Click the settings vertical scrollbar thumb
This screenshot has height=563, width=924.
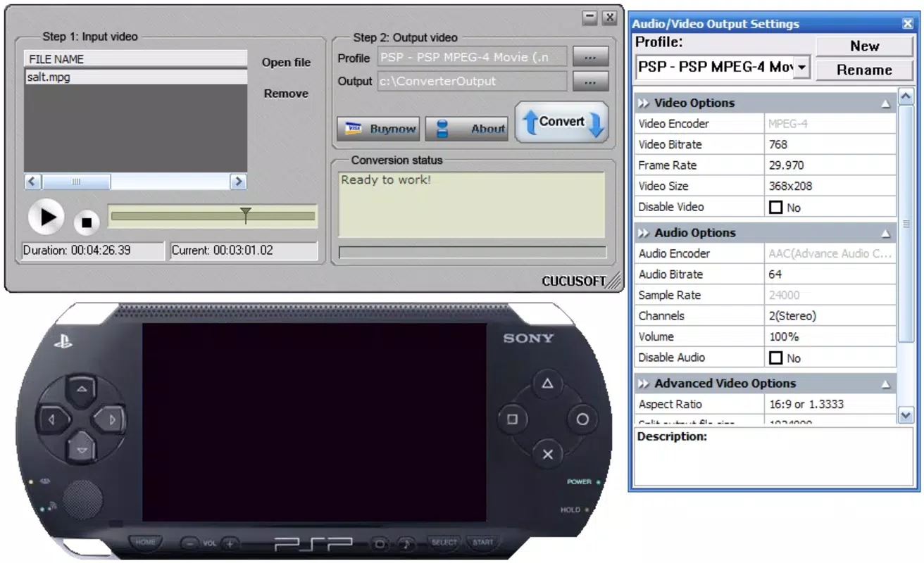[x=906, y=224]
